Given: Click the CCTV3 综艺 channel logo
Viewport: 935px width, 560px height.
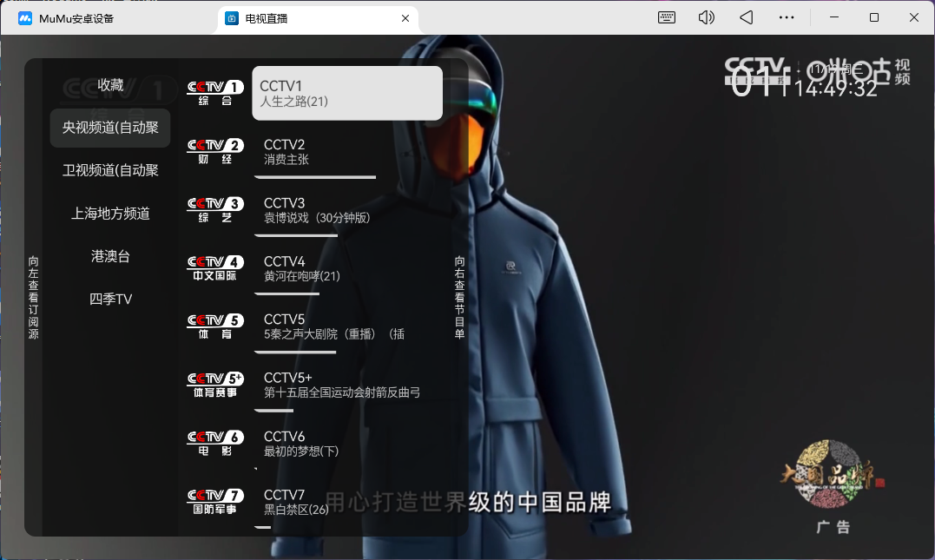Looking at the screenshot, I should (214, 210).
